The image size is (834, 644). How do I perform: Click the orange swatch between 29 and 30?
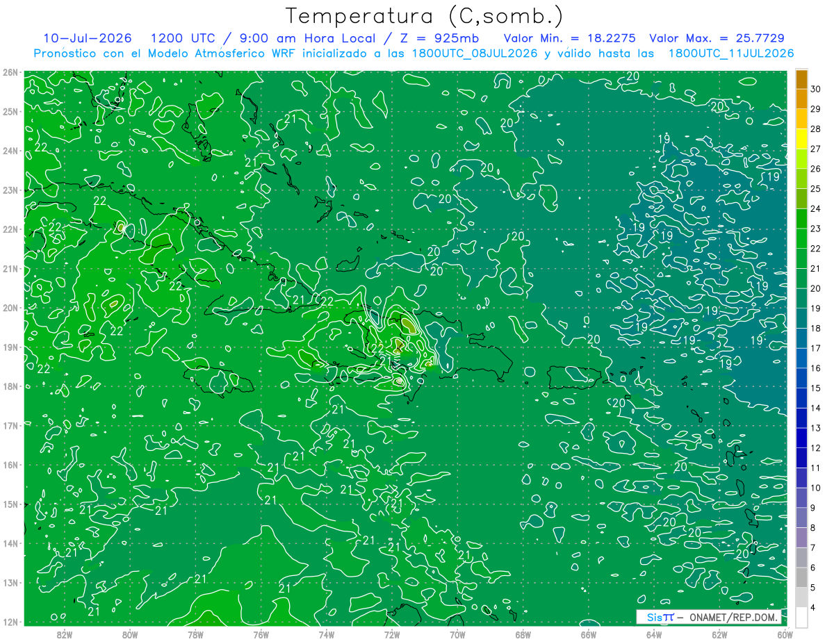pyautogui.click(x=801, y=99)
